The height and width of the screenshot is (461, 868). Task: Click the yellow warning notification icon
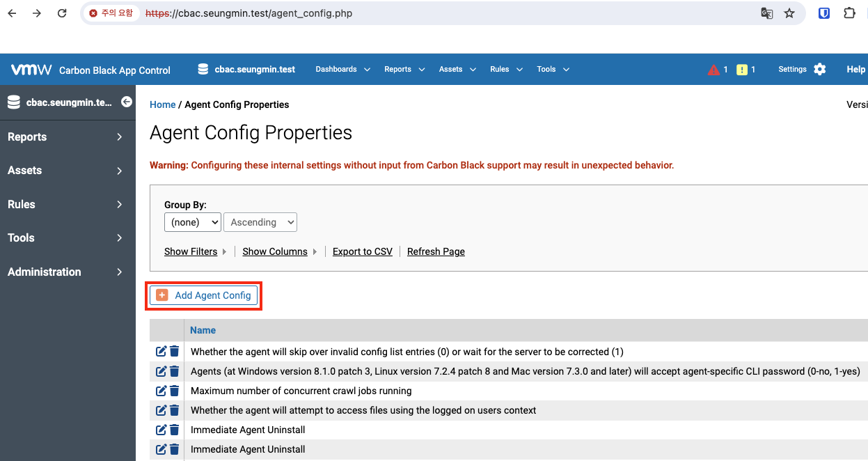[x=742, y=70]
